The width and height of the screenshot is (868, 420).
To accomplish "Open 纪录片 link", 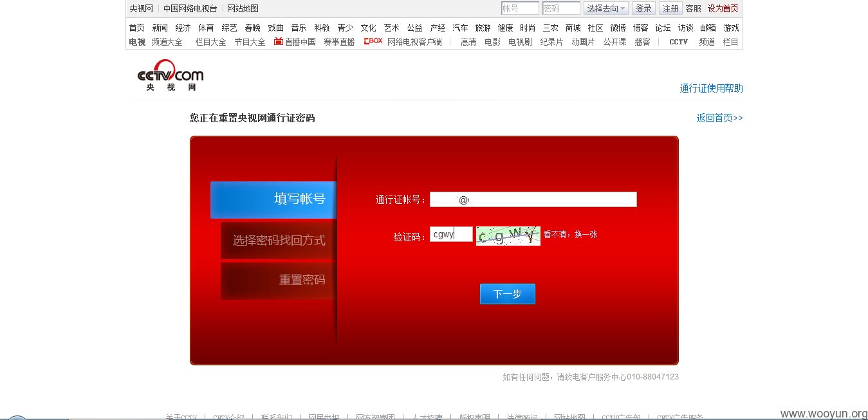I will click(551, 42).
